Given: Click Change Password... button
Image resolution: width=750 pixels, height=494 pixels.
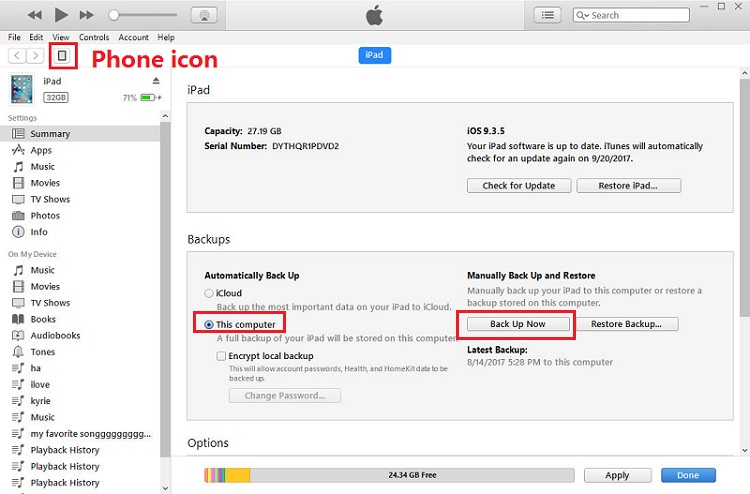Looking at the screenshot, I should (285, 395).
